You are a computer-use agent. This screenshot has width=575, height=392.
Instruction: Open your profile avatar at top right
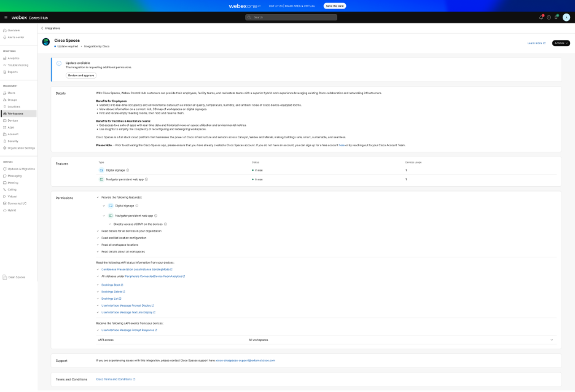pyautogui.click(x=566, y=18)
